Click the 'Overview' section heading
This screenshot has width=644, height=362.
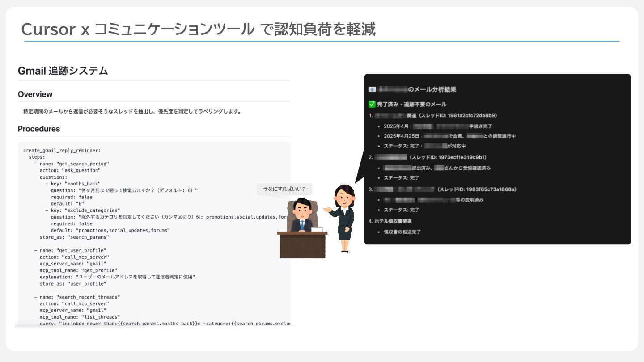tap(35, 94)
